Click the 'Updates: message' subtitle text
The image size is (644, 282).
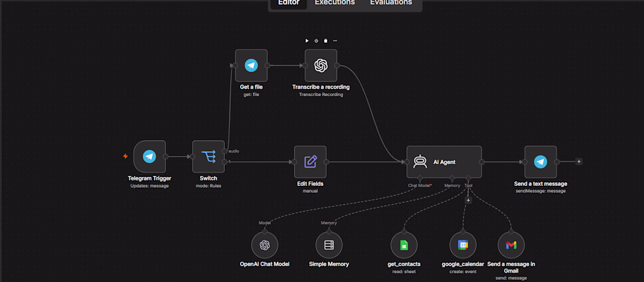149,186
